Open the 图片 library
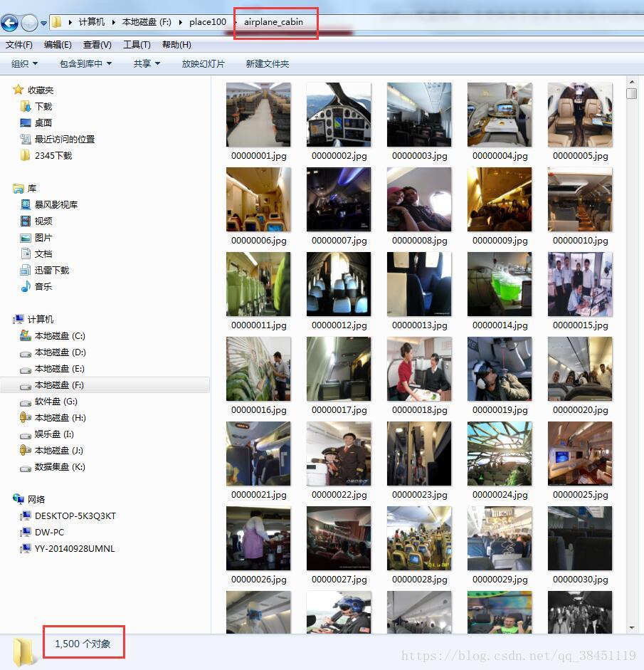The height and width of the screenshot is (670, 644). (x=43, y=238)
